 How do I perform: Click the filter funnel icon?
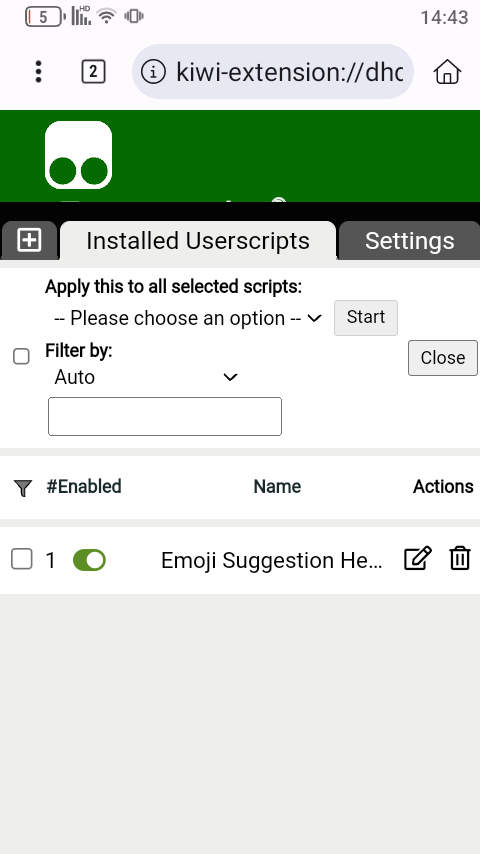(23, 487)
